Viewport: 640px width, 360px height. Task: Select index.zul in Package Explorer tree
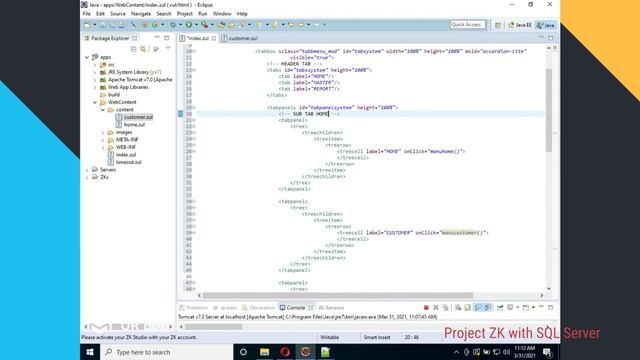[122, 155]
